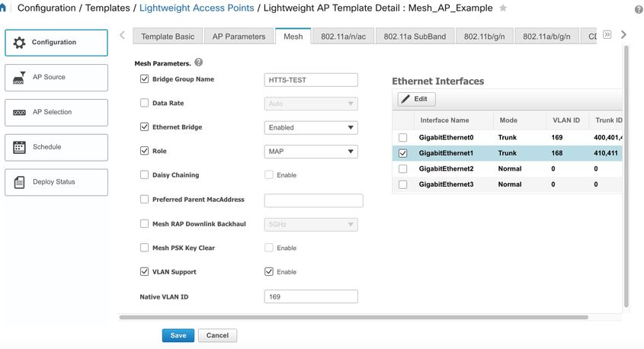Open the AP Selection side panel button
The height and width of the screenshot is (349, 644).
click(56, 113)
